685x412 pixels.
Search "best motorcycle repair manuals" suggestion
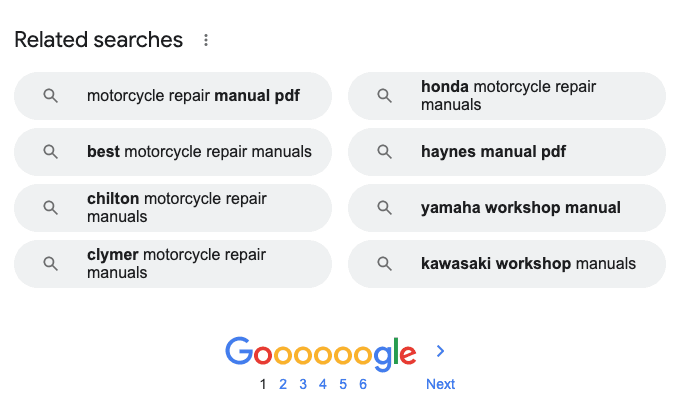199,152
